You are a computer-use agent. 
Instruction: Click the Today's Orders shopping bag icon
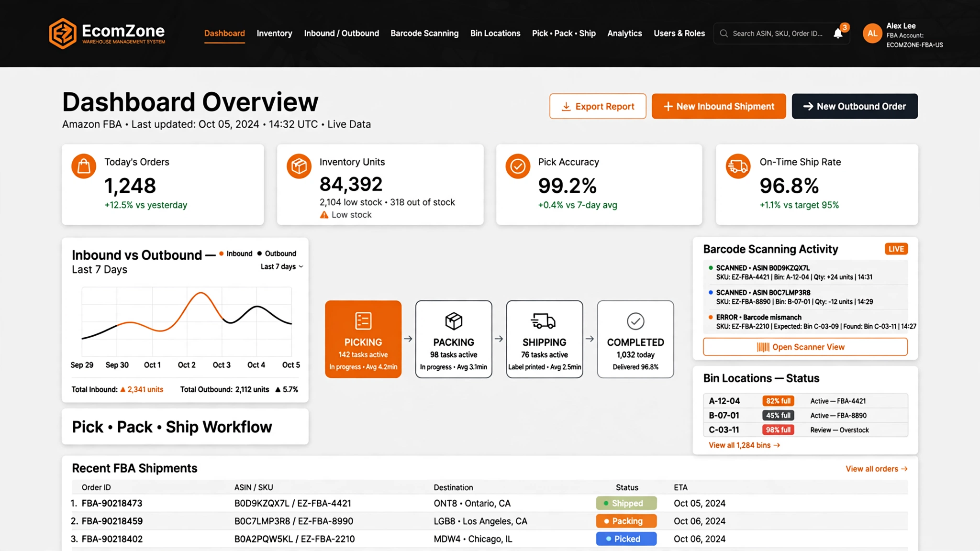pyautogui.click(x=84, y=166)
